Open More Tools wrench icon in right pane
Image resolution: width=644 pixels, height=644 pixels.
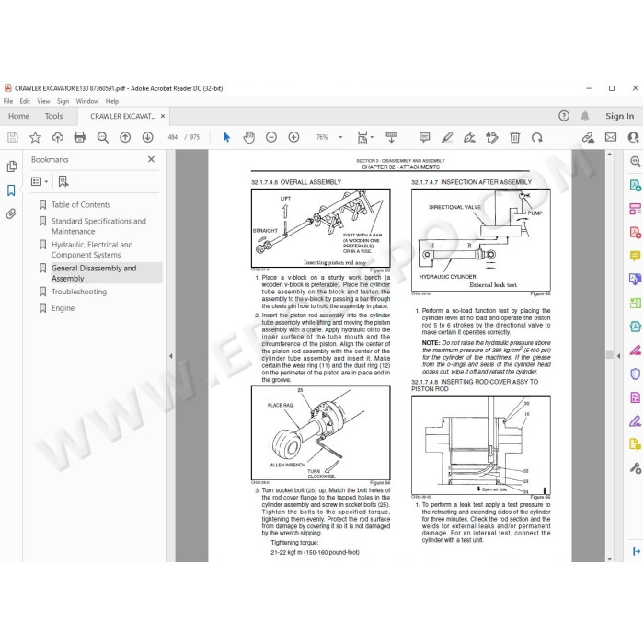click(x=636, y=467)
